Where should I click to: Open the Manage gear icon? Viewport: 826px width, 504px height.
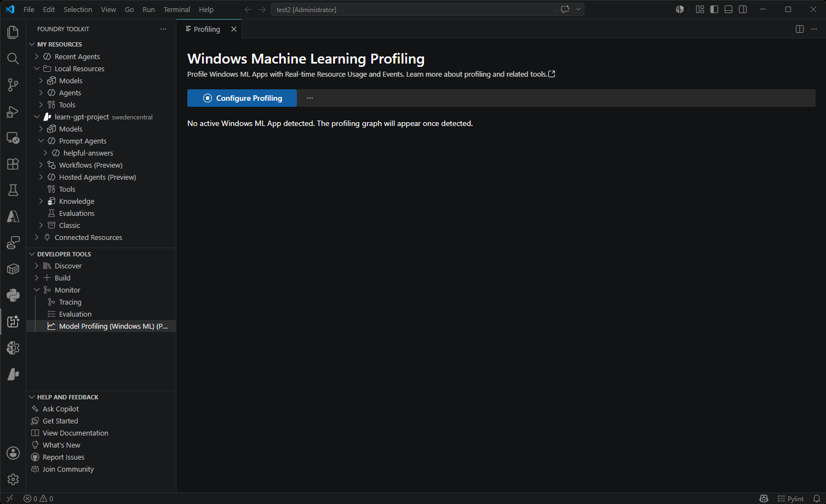13,479
